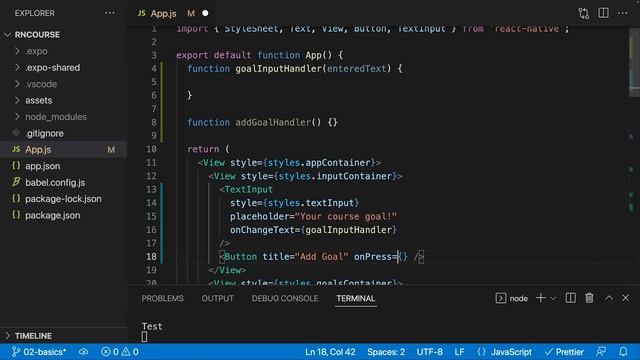Split the editor right
This screenshot has width=640, height=360.
603,13
